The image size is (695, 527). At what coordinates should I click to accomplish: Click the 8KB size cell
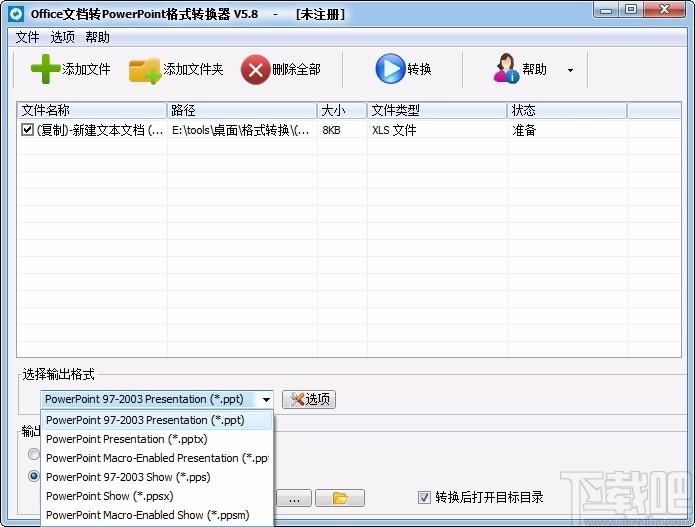332,130
